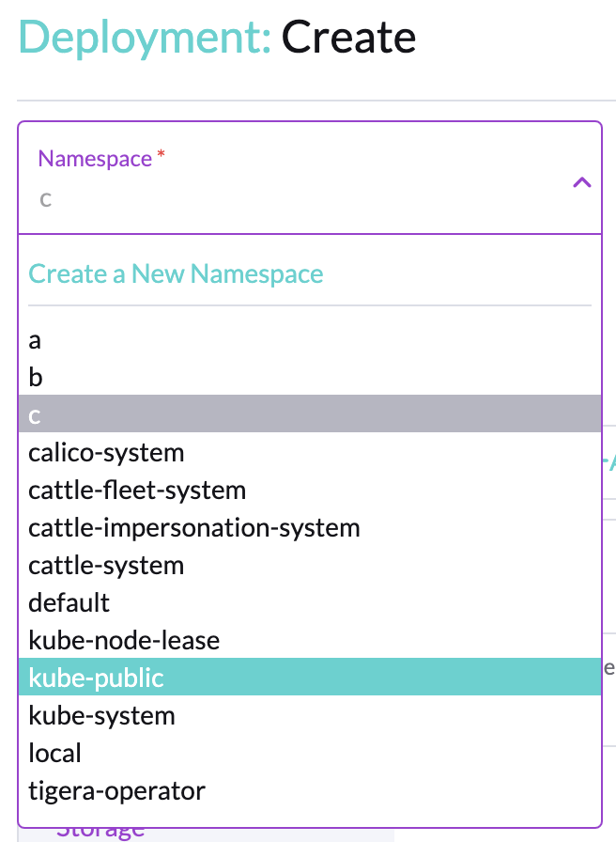Screen dimensions: 616x842
Task: Select the cattle-fleet-system namespace
Action: (x=137, y=490)
